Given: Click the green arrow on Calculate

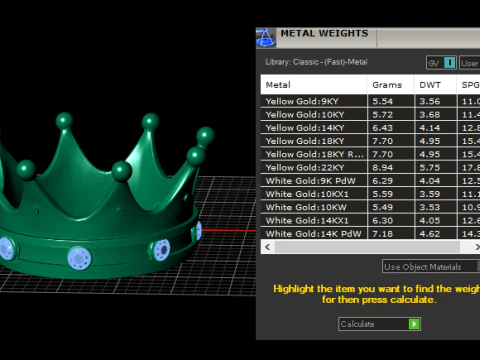Looking at the screenshot, I should click(x=414, y=324).
